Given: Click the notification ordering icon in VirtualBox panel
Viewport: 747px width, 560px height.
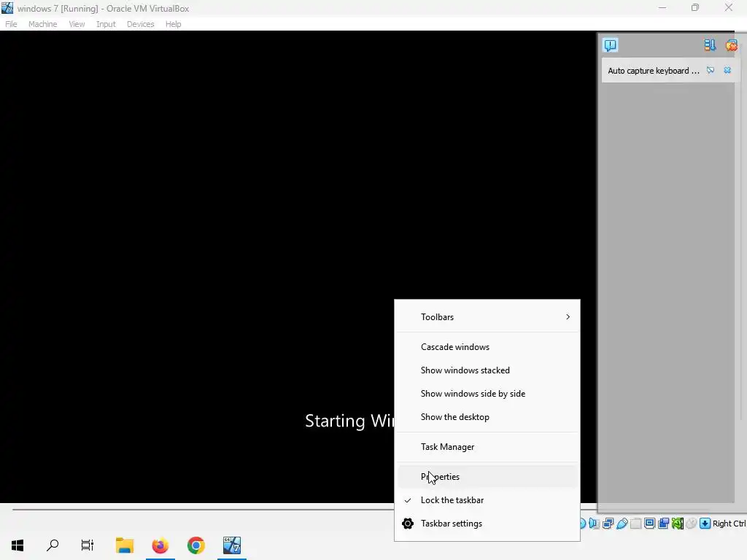Looking at the screenshot, I should (709, 45).
